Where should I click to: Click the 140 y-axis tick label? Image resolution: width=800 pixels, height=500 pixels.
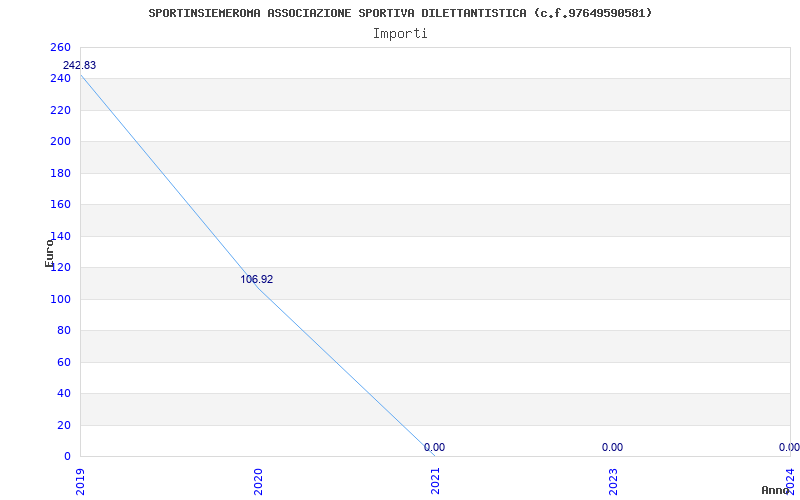tap(60, 236)
